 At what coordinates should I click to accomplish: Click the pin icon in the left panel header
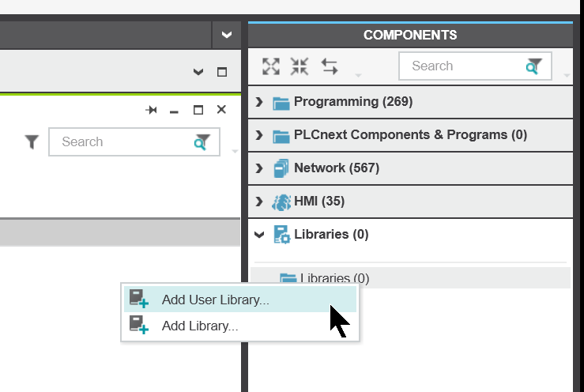click(x=151, y=110)
